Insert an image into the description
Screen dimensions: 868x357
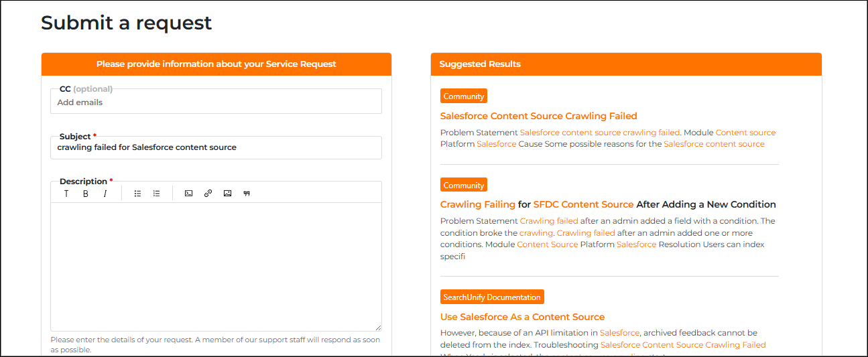pos(227,194)
